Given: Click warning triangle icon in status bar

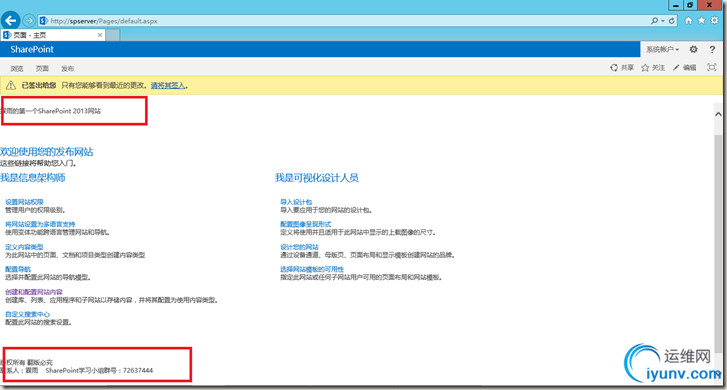Looking at the screenshot, I should coord(10,85).
